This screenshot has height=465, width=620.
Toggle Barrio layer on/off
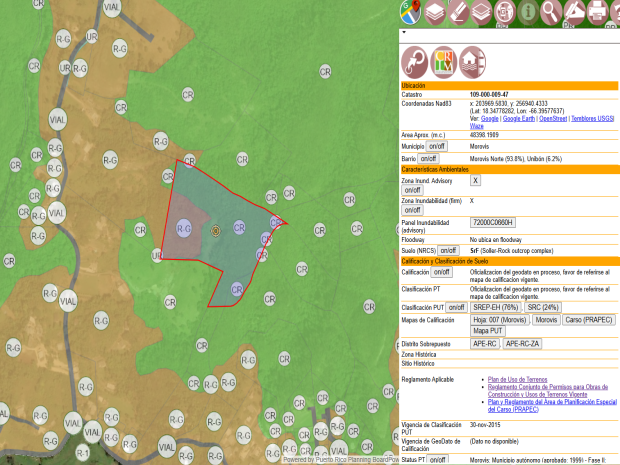(x=428, y=158)
